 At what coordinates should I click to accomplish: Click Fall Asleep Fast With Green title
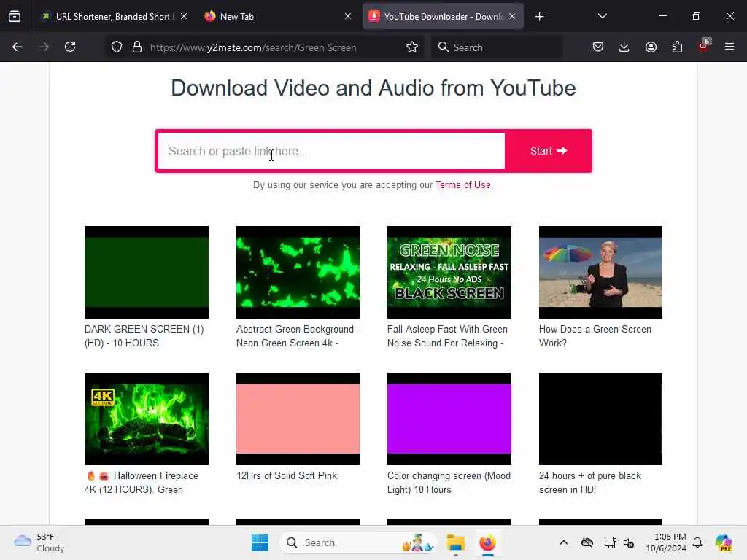(447, 336)
